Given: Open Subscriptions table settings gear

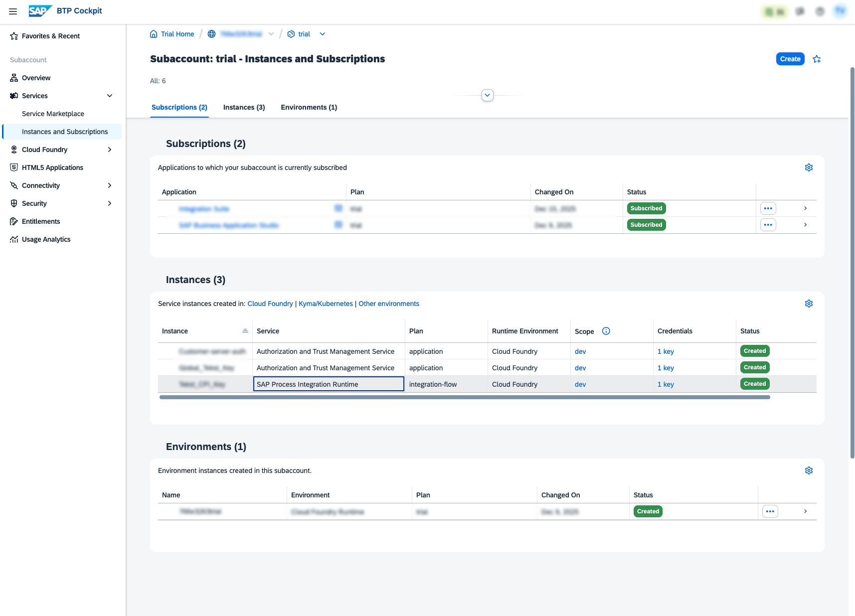Looking at the screenshot, I should [x=809, y=167].
